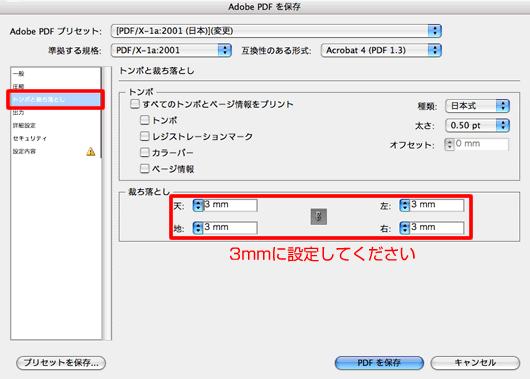The image size is (530, 379).
Task: Open the セキュリティ category
Action: [x=56, y=138]
